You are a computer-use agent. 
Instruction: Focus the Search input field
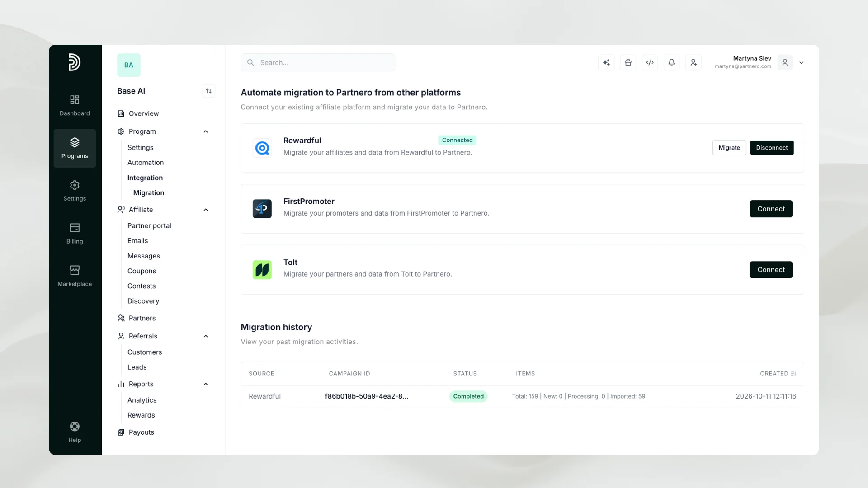pyautogui.click(x=318, y=62)
